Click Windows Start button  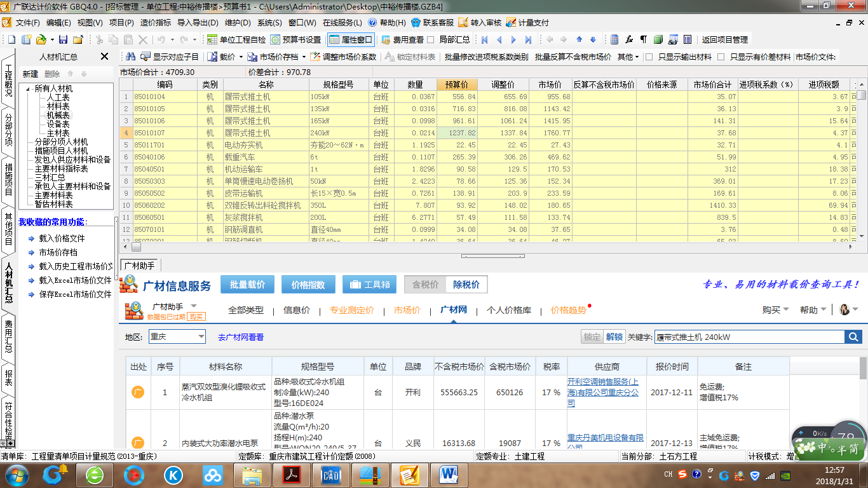coord(16,474)
